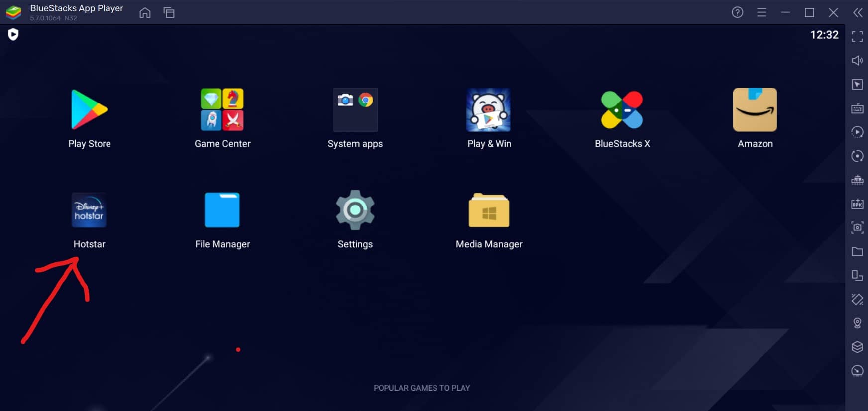Image resolution: width=868 pixels, height=411 pixels.
Task: Open File Manager
Action: click(x=222, y=210)
